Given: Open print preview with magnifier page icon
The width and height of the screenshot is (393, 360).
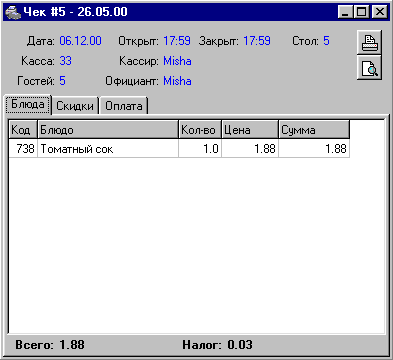Looking at the screenshot, I should coord(369,68).
